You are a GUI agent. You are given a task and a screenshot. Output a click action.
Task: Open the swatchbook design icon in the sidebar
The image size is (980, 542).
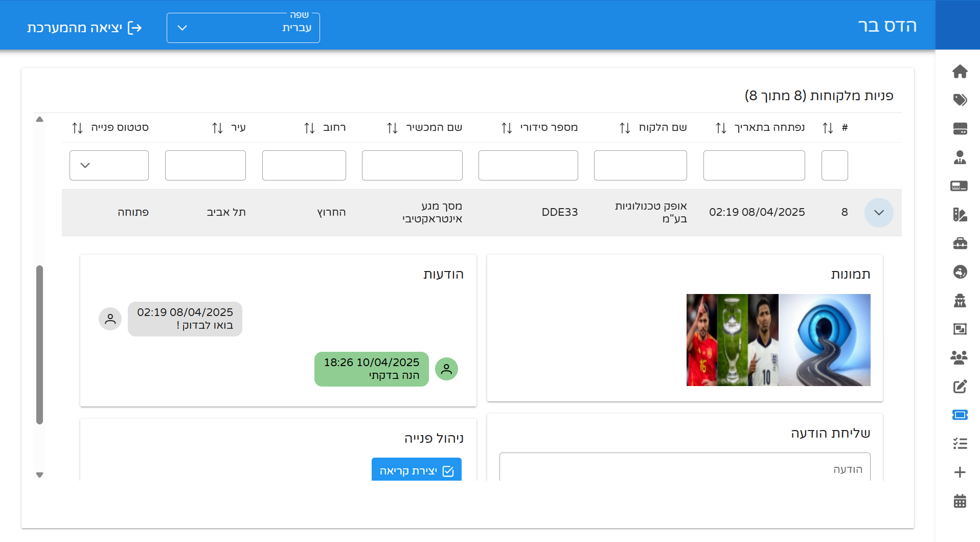coord(960,214)
